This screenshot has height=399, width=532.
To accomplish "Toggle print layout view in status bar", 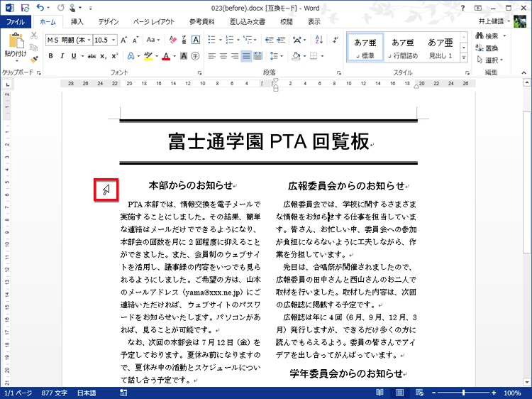I will tap(399, 393).
